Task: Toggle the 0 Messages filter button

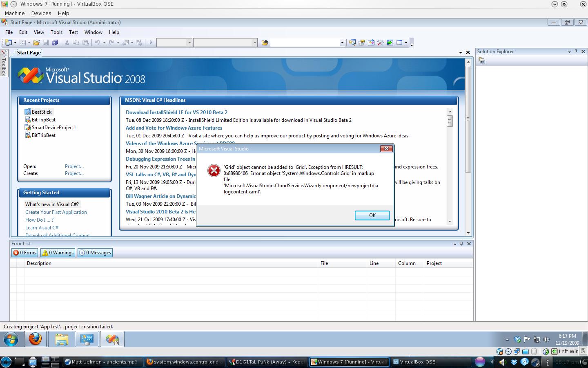Action: pyautogui.click(x=95, y=253)
